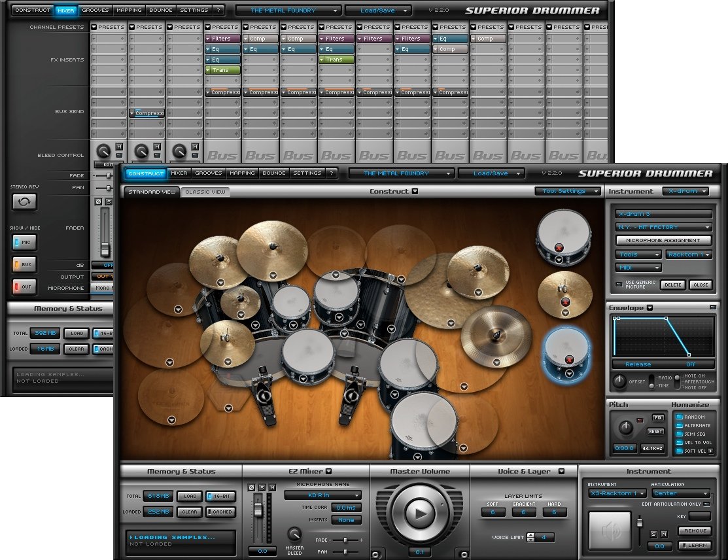Screen dimensions: 728x560
Task: Expand the Voice & Layer panel arrow
Action: [561, 471]
